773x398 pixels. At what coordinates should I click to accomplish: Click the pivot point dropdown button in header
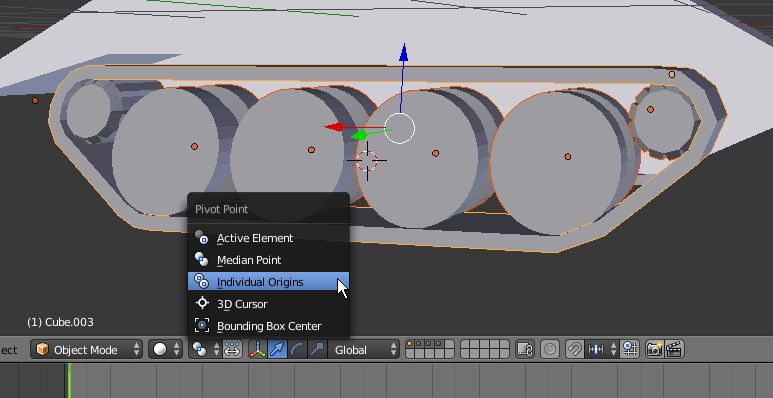(x=205, y=350)
